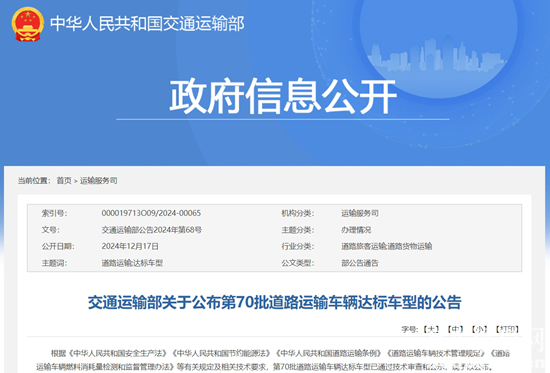Image resolution: width=550 pixels, height=373 pixels.
Task: Select index number 000019713O09/2024-00065
Action: coord(151,213)
